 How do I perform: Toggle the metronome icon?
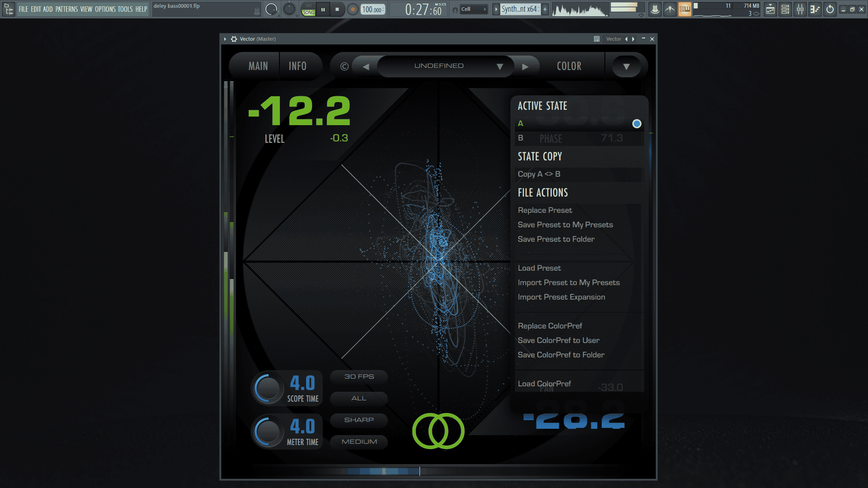[655, 9]
